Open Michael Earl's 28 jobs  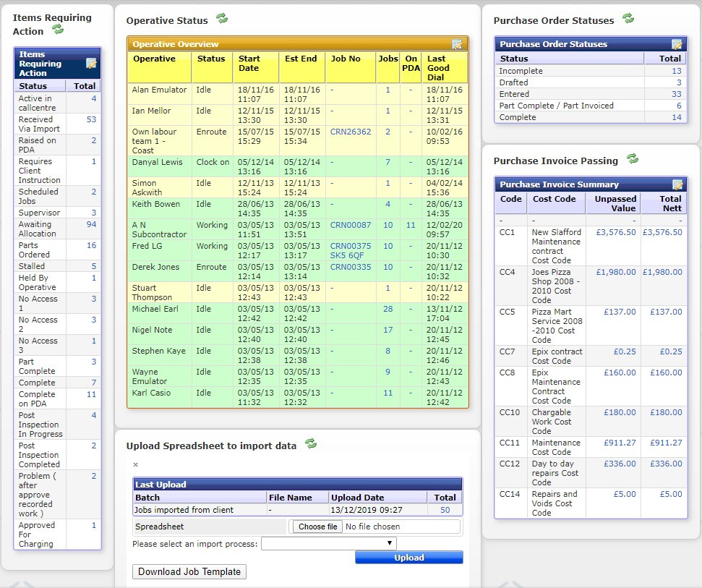pyautogui.click(x=388, y=309)
